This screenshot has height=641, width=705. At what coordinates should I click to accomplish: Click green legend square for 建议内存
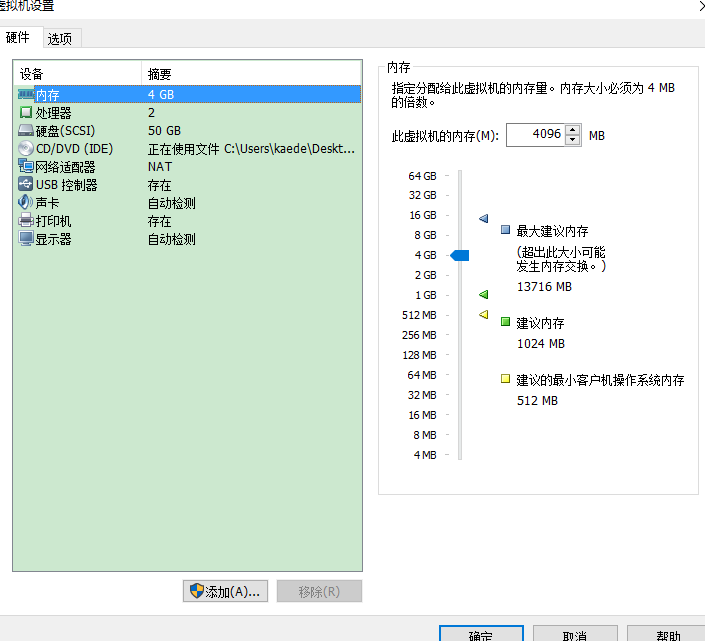pos(505,321)
